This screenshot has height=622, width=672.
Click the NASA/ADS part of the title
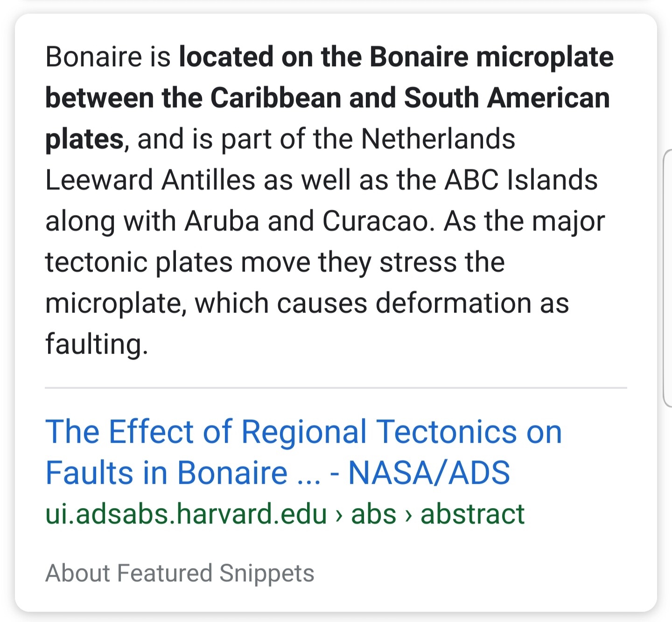[429, 473]
